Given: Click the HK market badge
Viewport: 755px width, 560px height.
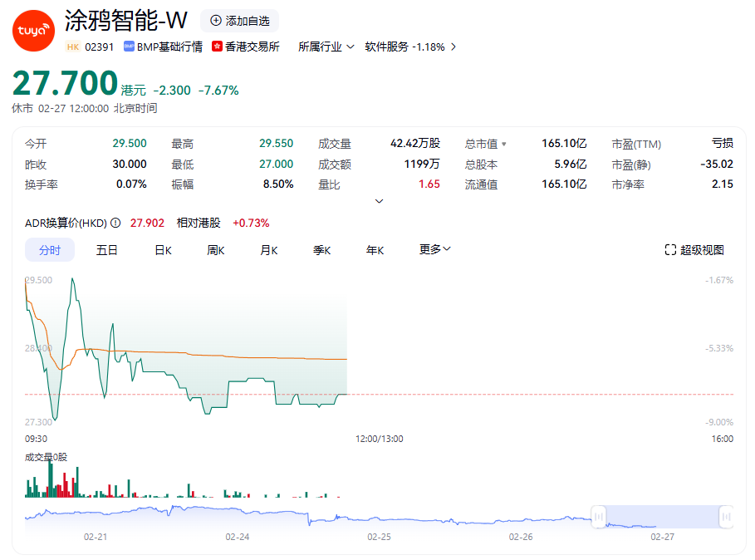Looking at the screenshot, I should [72, 47].
